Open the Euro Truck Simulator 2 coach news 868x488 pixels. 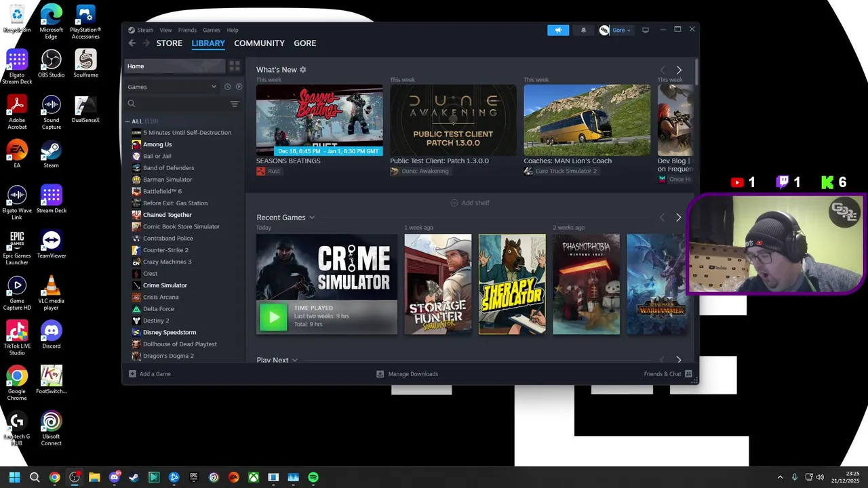point(587,121)
